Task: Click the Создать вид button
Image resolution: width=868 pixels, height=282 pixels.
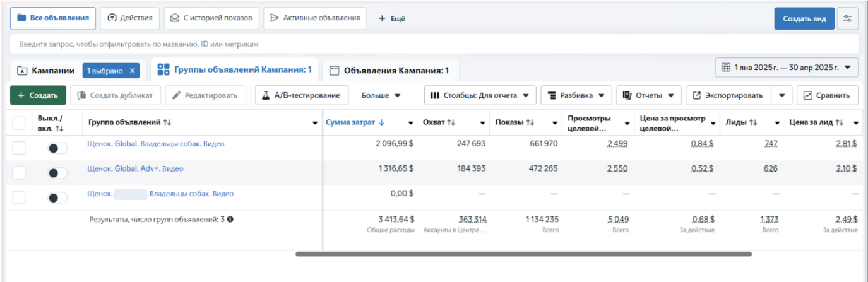Action: click(x=804, y=18)
